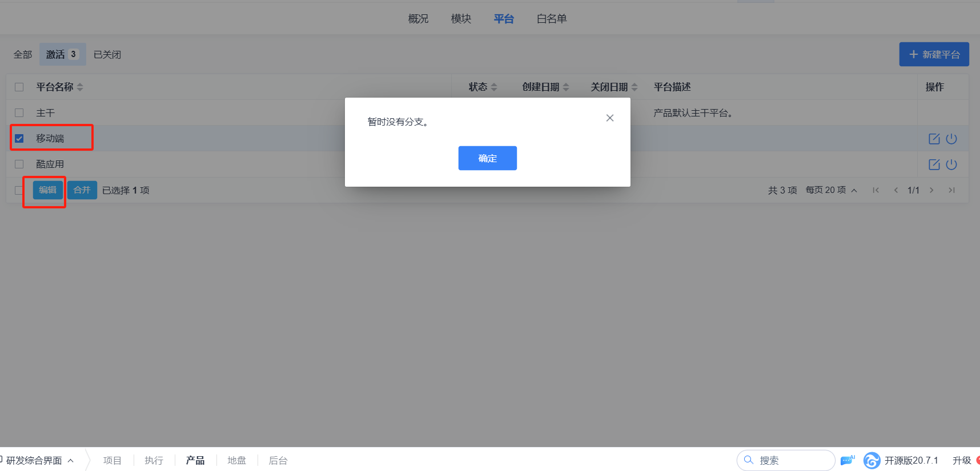Toggle the footer checkbox beside 编辑
Image resolution: width=980 pixels, height=471 pixels.
[x=19, y=190]
